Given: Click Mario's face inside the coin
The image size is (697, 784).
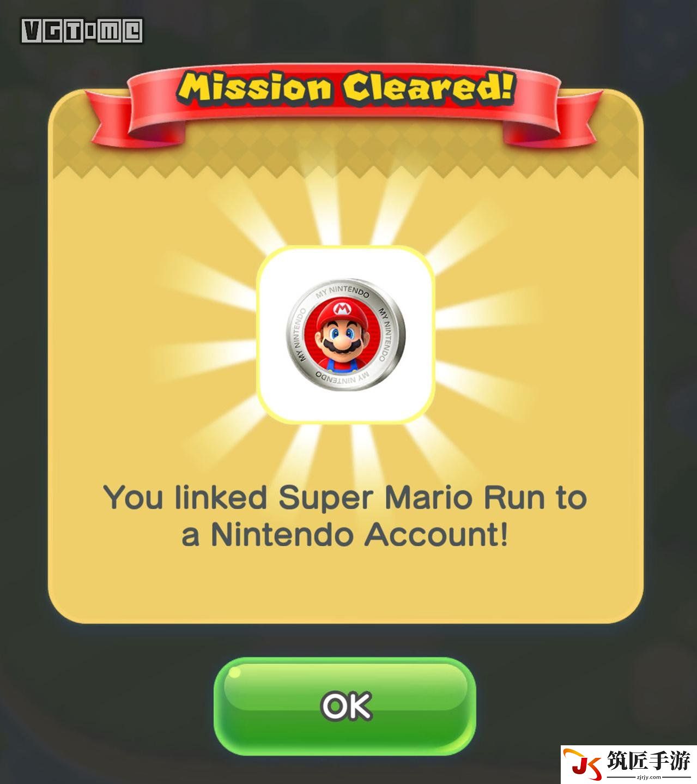Looking at the screenshot, I should pos(342,335).
